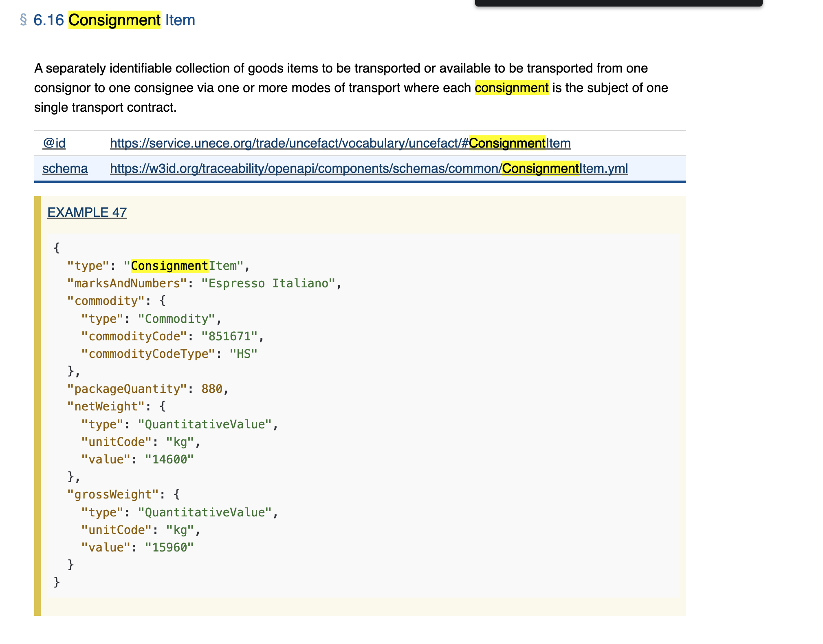Click the grossWeight value "15960"
The height and width of the screenshot is (644, 823).
click(169, 547)
